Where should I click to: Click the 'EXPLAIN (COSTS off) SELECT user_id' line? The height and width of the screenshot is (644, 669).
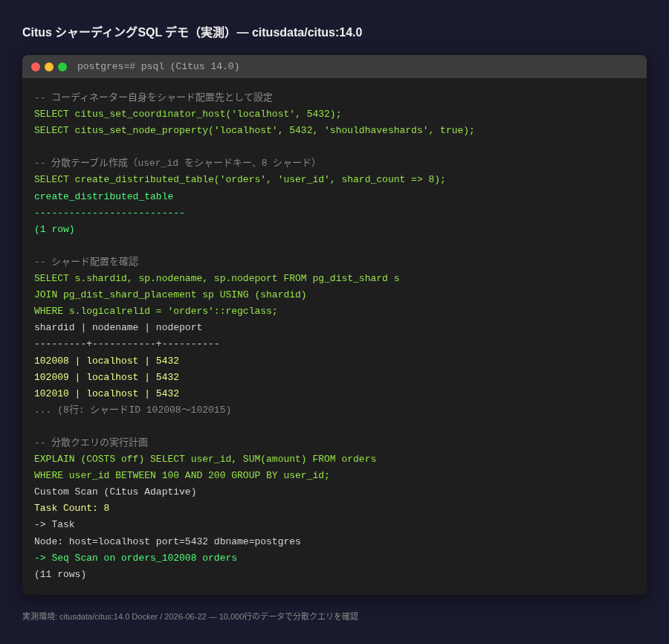pyautogui.click(x=205, y=459)
